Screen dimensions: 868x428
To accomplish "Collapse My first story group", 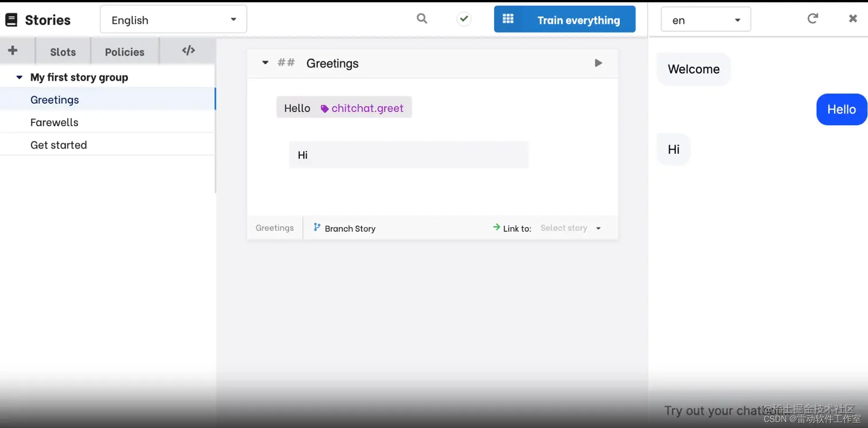I will point(19,77).
